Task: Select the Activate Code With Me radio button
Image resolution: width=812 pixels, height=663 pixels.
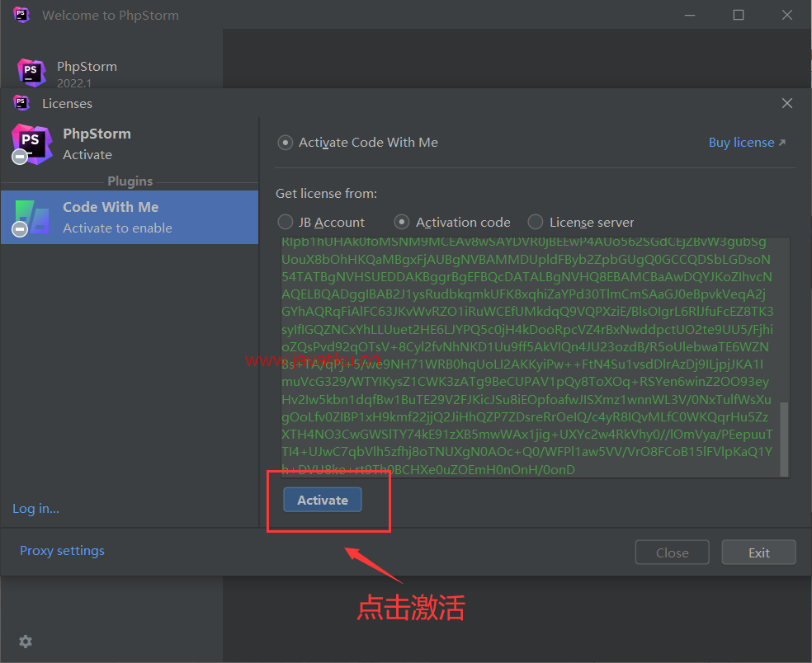Action: [286, 143]
